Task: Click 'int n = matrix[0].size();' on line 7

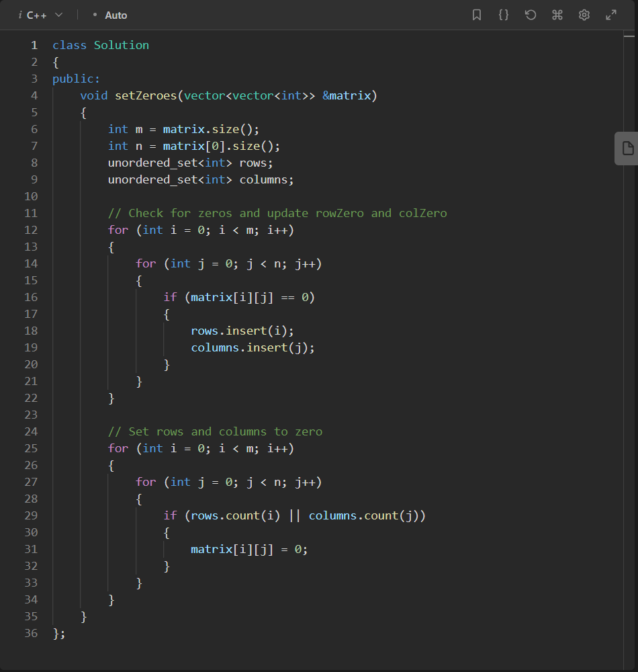Action: pyautogui.click(x=193, y=146)
